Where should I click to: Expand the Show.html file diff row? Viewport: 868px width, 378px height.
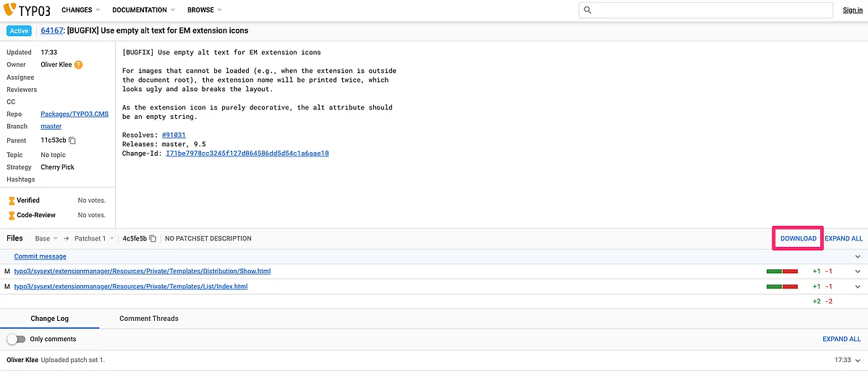858,272
